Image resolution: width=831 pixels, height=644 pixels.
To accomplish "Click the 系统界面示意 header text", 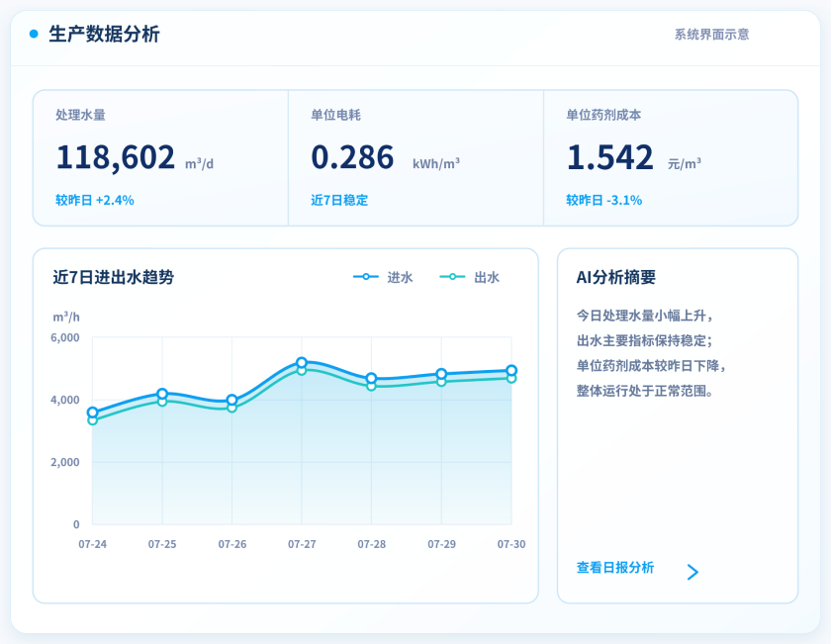I will pos(711,35).
